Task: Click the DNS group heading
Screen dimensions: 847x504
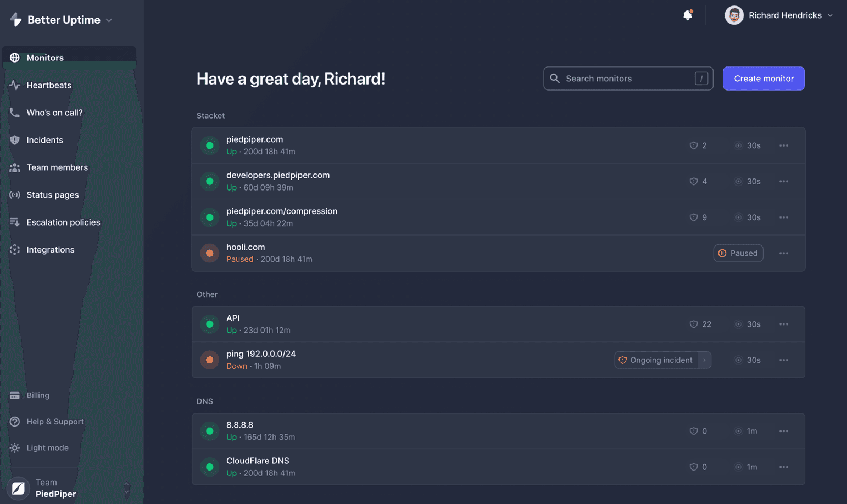Action: (204, 401)
